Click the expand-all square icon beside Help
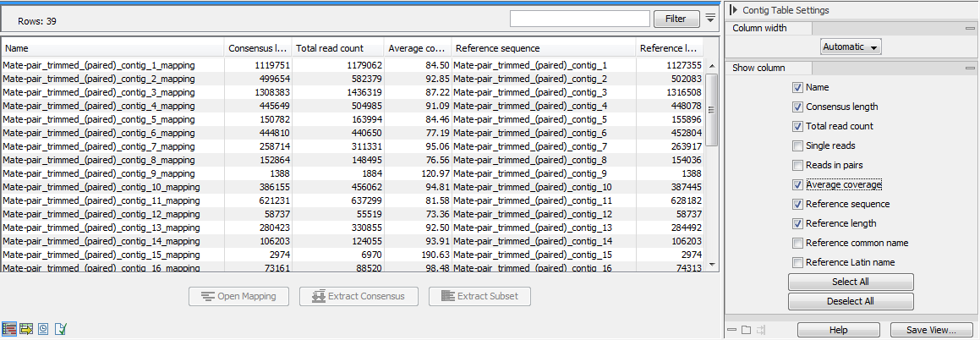 (746, 330)
